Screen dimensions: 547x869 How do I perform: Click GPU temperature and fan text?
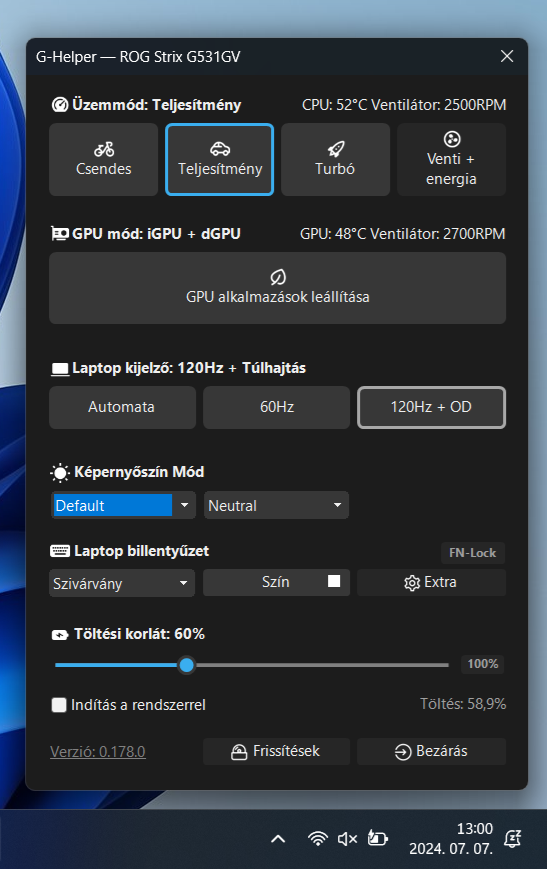403,234
